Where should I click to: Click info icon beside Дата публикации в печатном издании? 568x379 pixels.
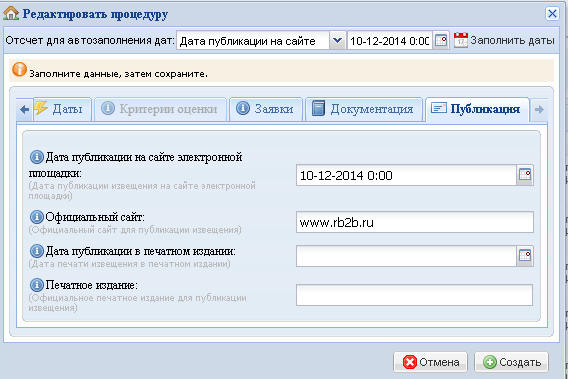pyautogui.click(x=37, y=251)
